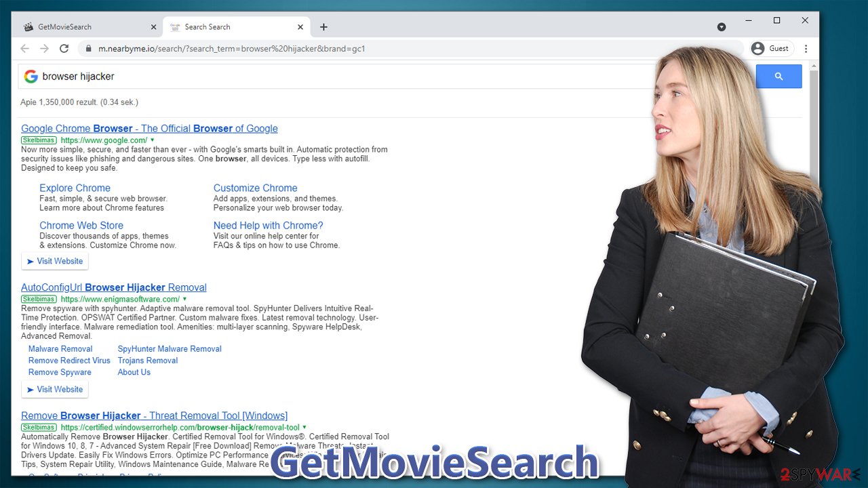Open the About Us sitelink
This screenshot has width=868, height=488.
click(134, 372)
